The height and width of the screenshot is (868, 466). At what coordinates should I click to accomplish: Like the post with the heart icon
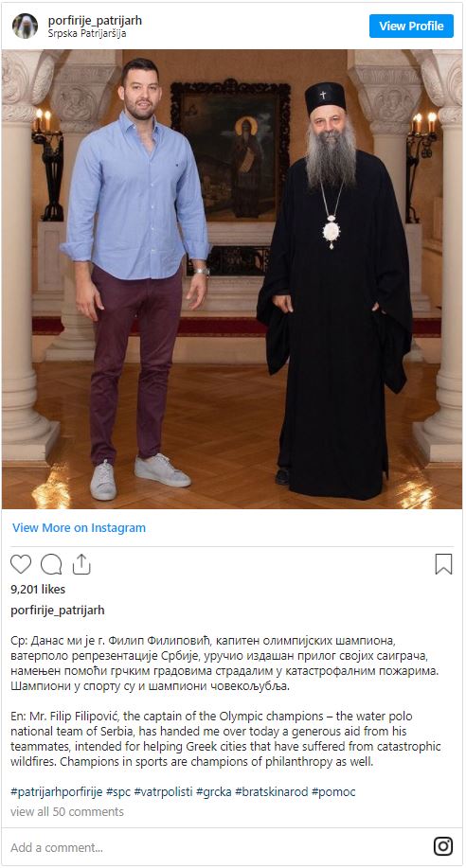[x=21, y=564]
